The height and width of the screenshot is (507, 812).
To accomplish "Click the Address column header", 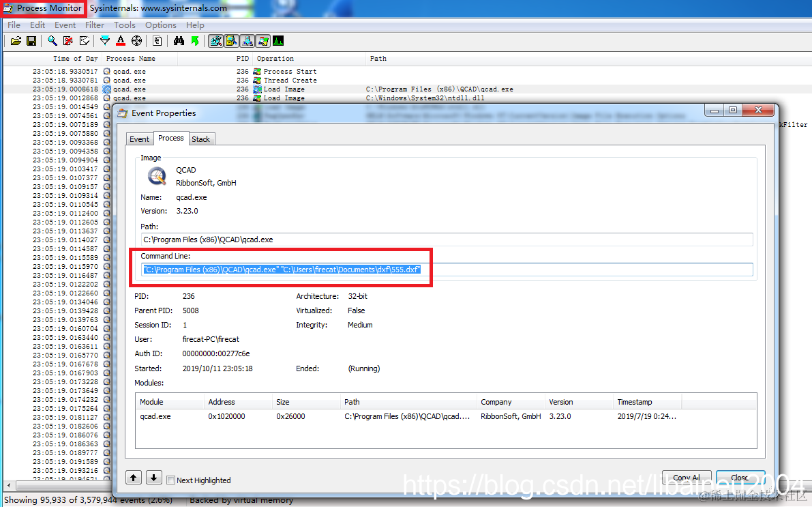I will pos(238,402).
